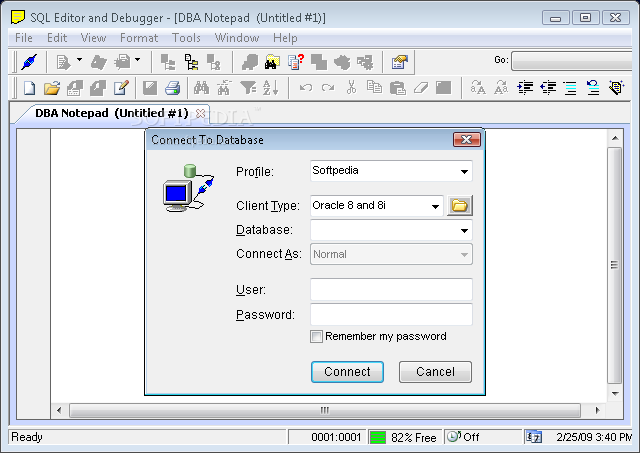This screenshot has width=640, height=453.
Task: Click the sparkling notepad format wizard icon
Action: pos(616,88)
